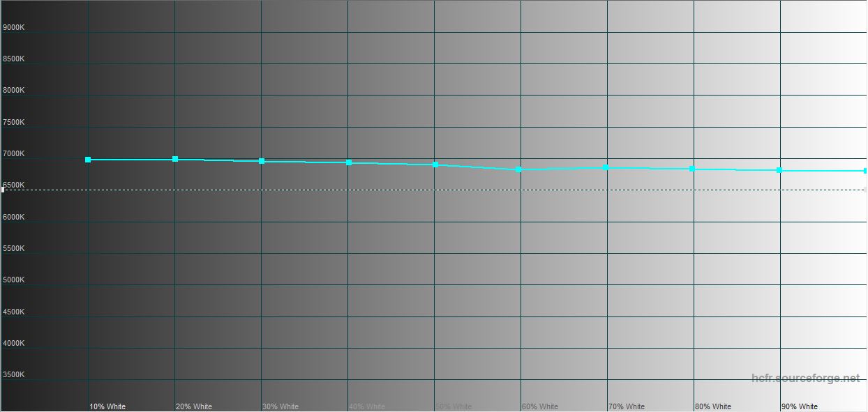The image size is (868, 412).
Task: Click the 3500K axis label
Action: click(x=14, y=374)
